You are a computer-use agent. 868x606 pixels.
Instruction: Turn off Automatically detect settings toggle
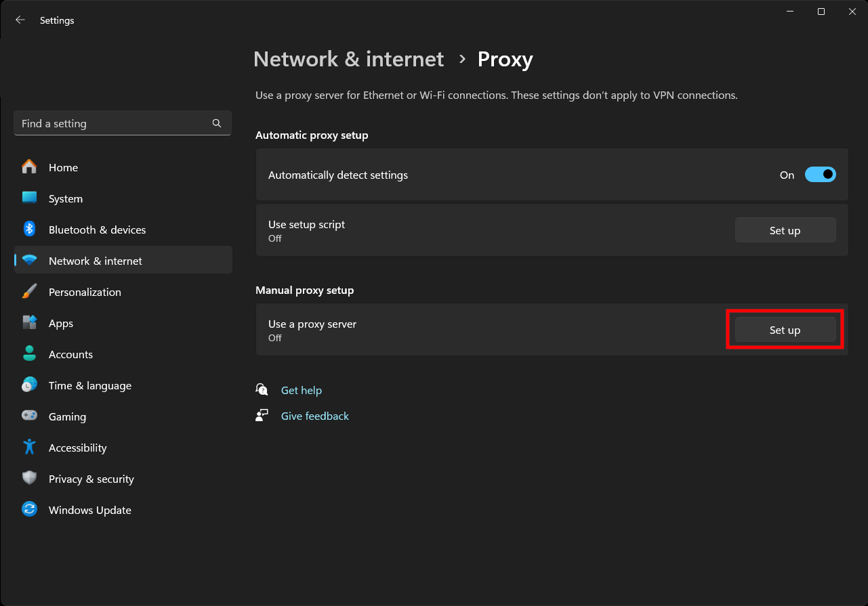pos(820,175)
